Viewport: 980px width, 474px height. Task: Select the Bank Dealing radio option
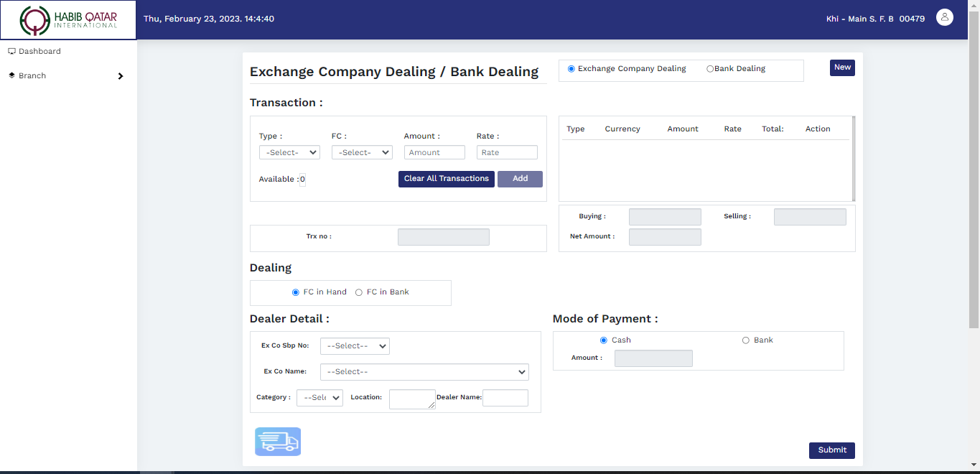tap(710, 69)
